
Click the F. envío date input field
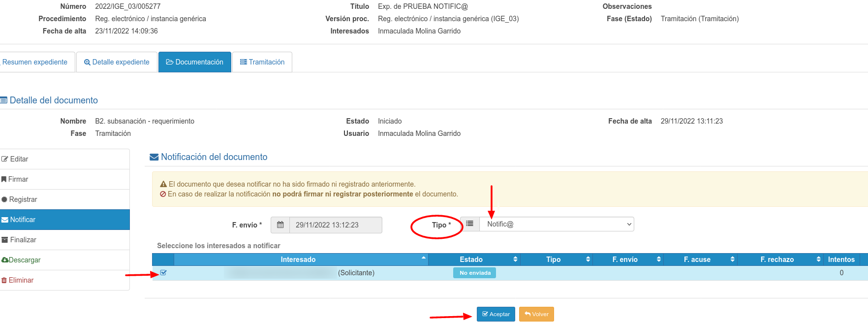point(335,225)
